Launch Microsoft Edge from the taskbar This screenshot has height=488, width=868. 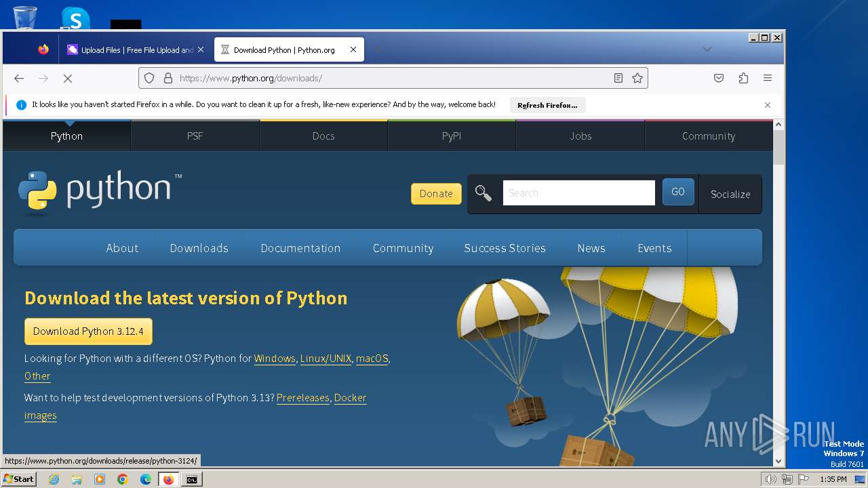click(x=146, y=479)
